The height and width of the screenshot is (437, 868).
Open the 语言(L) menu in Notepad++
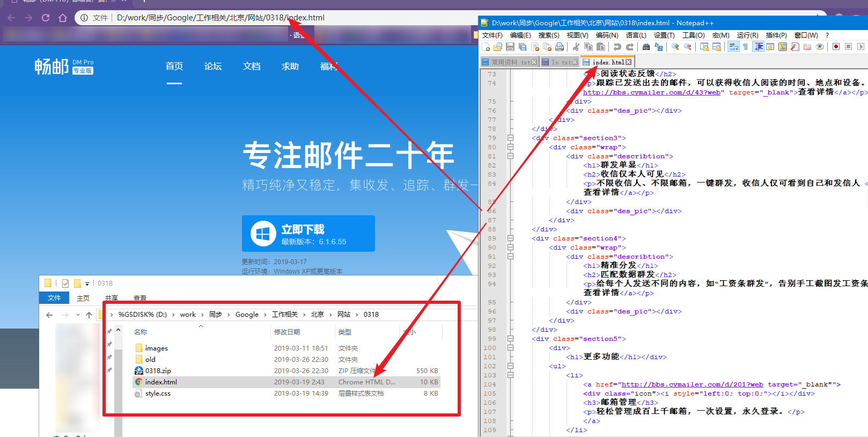pyautogui.click(x=636, y=35)
